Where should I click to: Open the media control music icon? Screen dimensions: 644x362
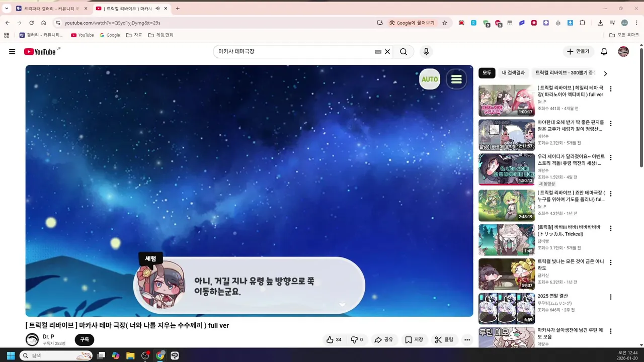(x=612, y=23)
